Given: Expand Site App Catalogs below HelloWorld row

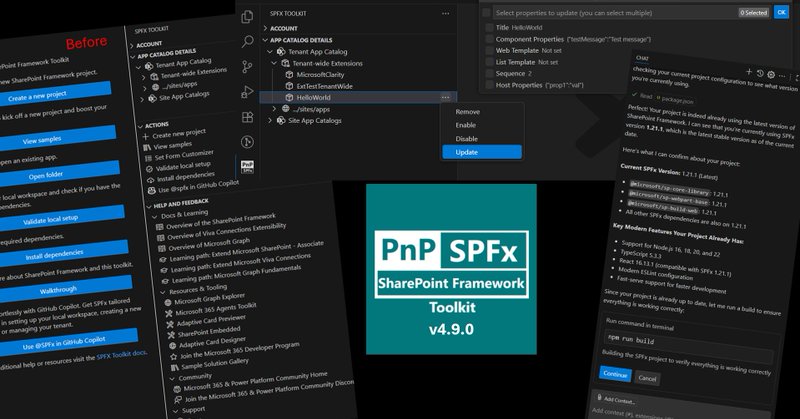Looking at the screenshot, I should 270,121.
